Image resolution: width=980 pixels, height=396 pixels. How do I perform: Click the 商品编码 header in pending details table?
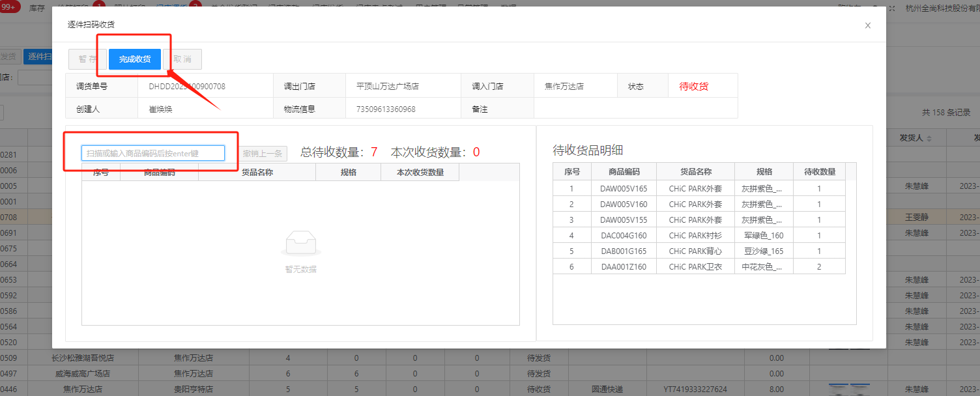tap(624, 172)
